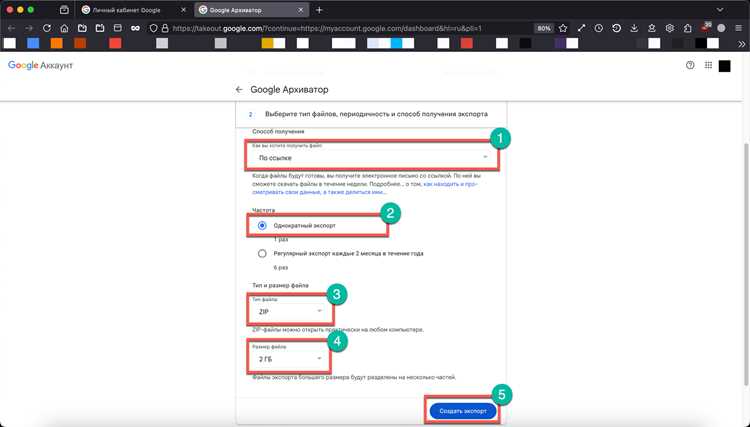Open a new tab with the plus
The image size is (750, 427).
(319, 10)
